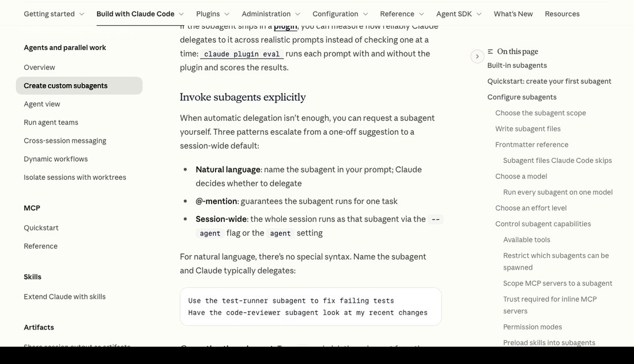
Task: Jump to Choose a model
Action: pos(521,176)
